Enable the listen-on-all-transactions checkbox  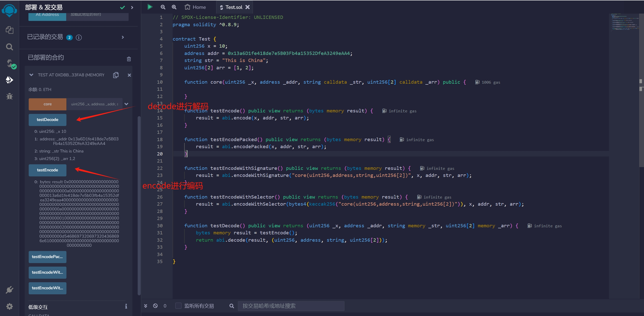click(178, 306)
